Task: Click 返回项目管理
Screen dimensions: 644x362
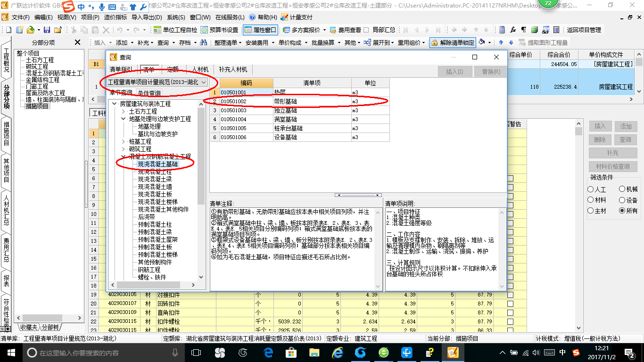Action: 584,30
